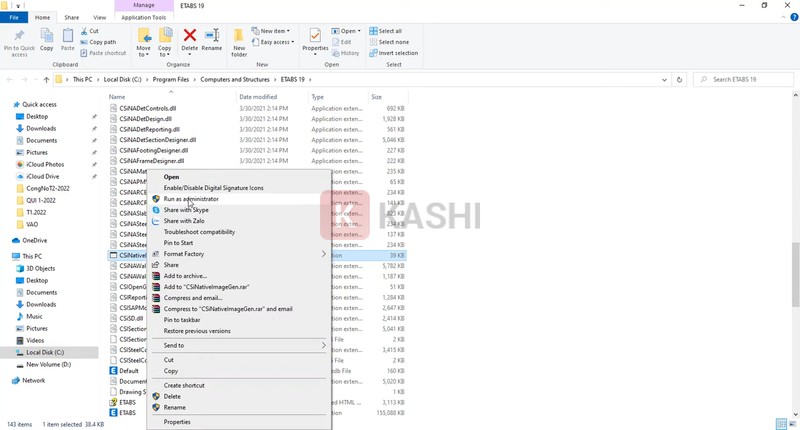Click the Move to icon
The width and height of the screenshot is (800, 430).
tap(143, 41)
